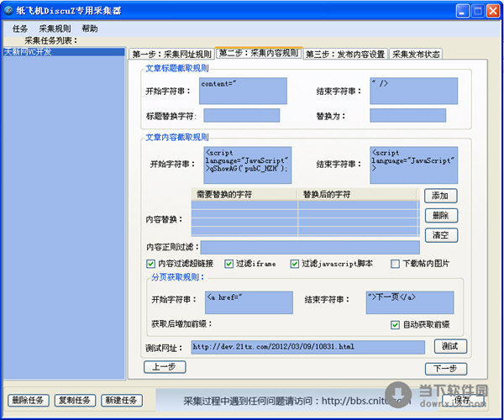Image resolution: width=504 pixels, height=420 pixels.
Task: Click the 标题替换字符 input field
Action: (242, 115)
